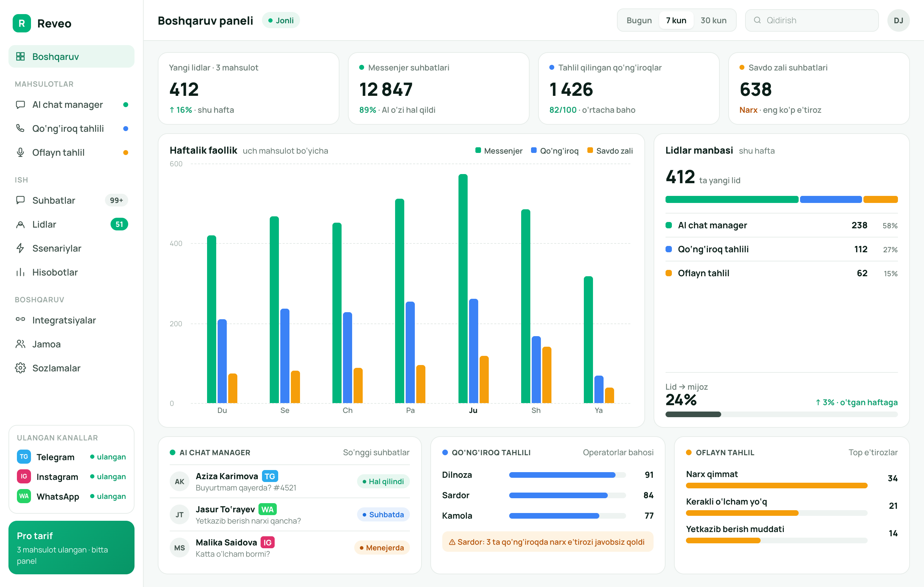Click the Jamoa people icon
Image resolution: width=924 pixels, height=587 pixels.
coord(20,344)
